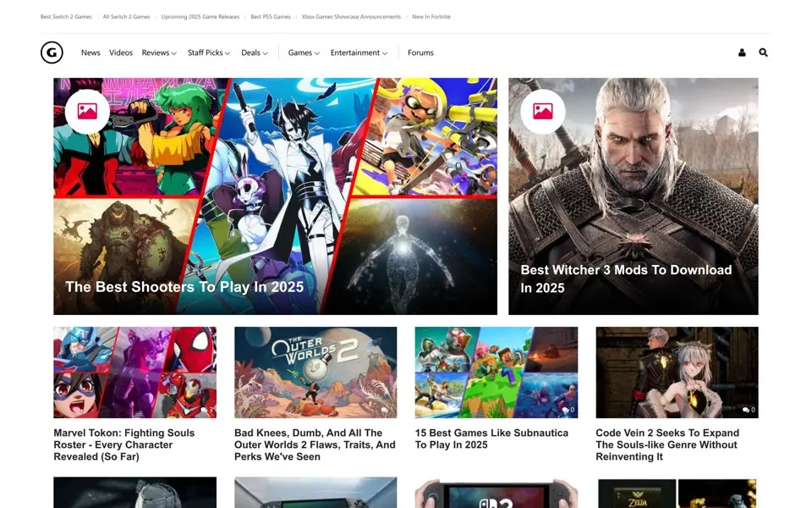Open Marvel Tokon Fighting Souls Roster article title

tap(124, 444)
